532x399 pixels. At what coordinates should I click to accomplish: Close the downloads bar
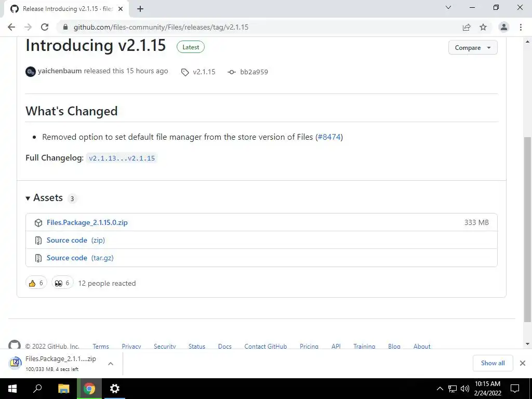[x=523, y=363]
